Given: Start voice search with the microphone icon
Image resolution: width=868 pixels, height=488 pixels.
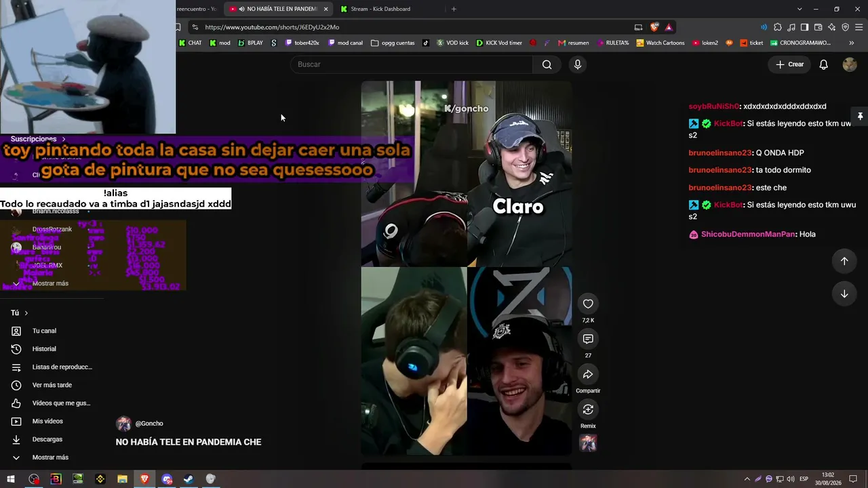Looking at the screenshot, I should click(x=577, y=64).
